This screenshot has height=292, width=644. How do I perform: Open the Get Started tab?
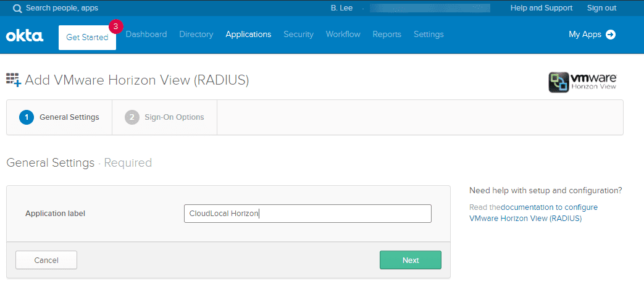pos(87,38)
